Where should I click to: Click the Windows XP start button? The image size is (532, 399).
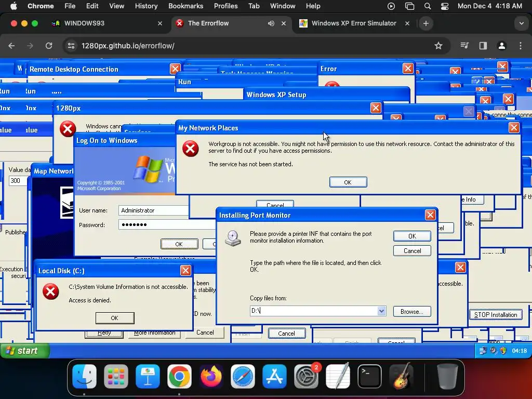(x=25, y=351)
